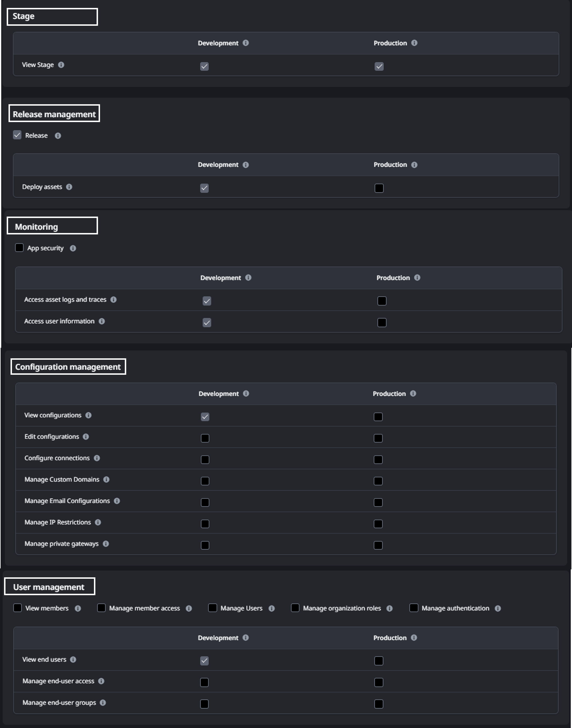Check View end users for Production
572x728 pixels.
point(379,661)
